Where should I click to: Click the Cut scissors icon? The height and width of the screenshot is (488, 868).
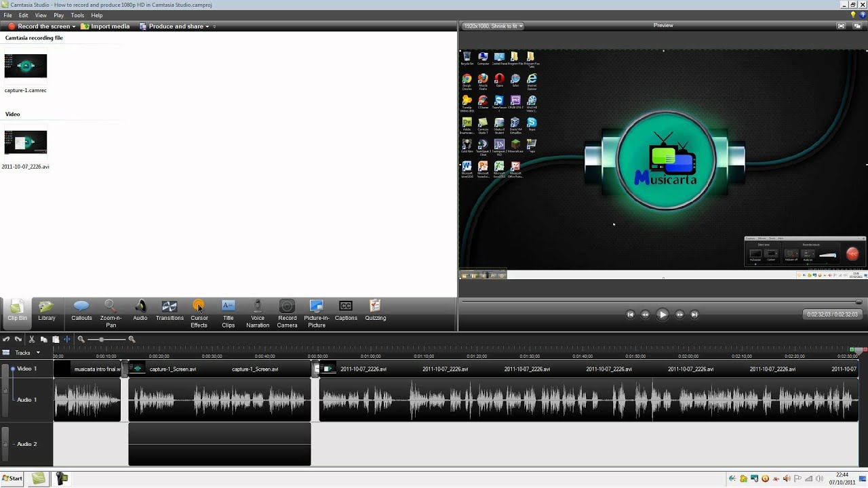[31, 339]
